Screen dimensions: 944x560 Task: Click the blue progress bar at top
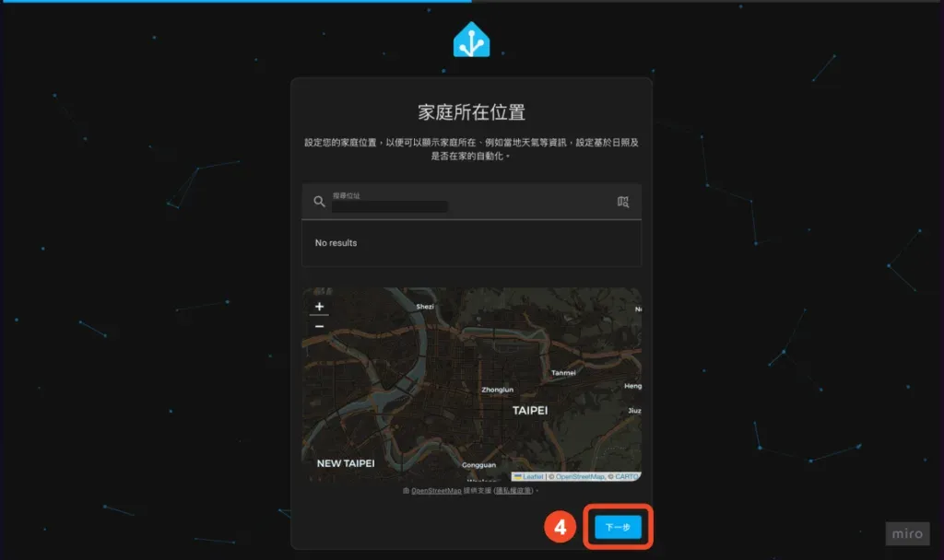(x=235, y=3)
